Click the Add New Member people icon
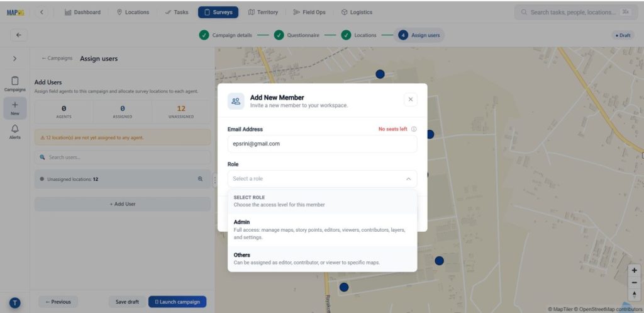Image resolution: width=644 pixels, height=313 pixels. (x=236, y=101)
